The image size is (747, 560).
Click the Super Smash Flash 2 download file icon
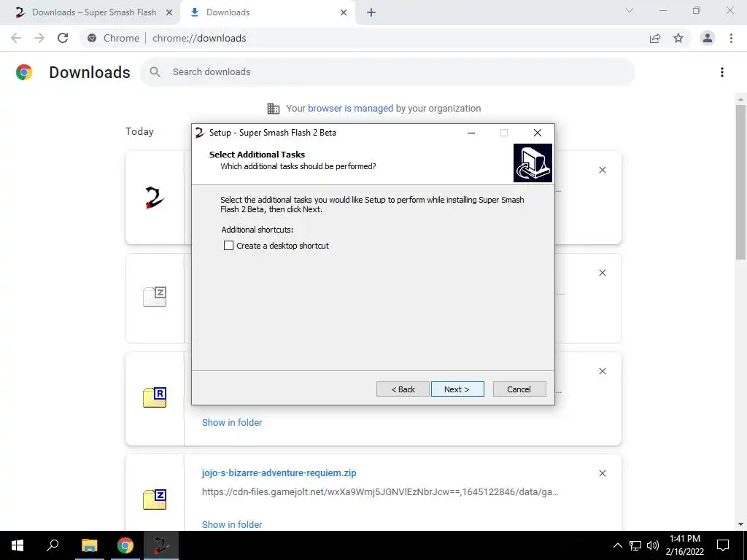point(155,198)
